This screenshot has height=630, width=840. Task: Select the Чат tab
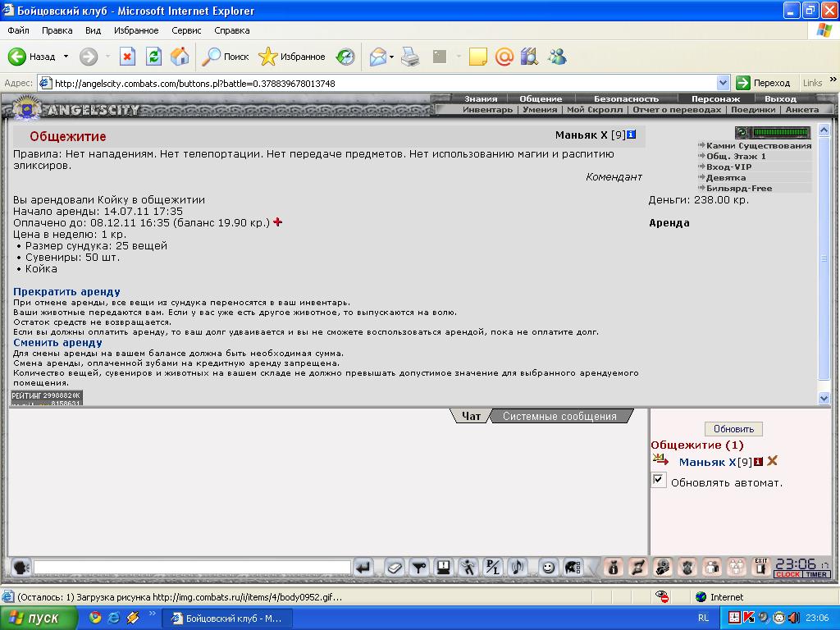pos(471,416)
